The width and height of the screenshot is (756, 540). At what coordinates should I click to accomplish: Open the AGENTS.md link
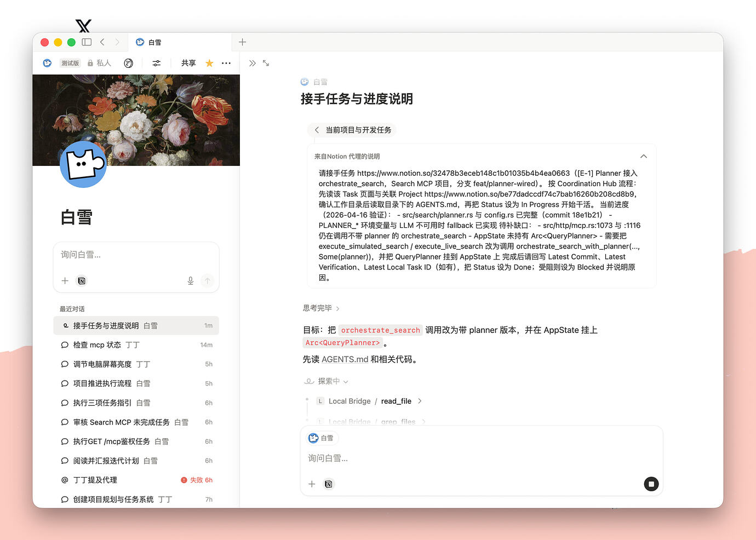(345, 359)
